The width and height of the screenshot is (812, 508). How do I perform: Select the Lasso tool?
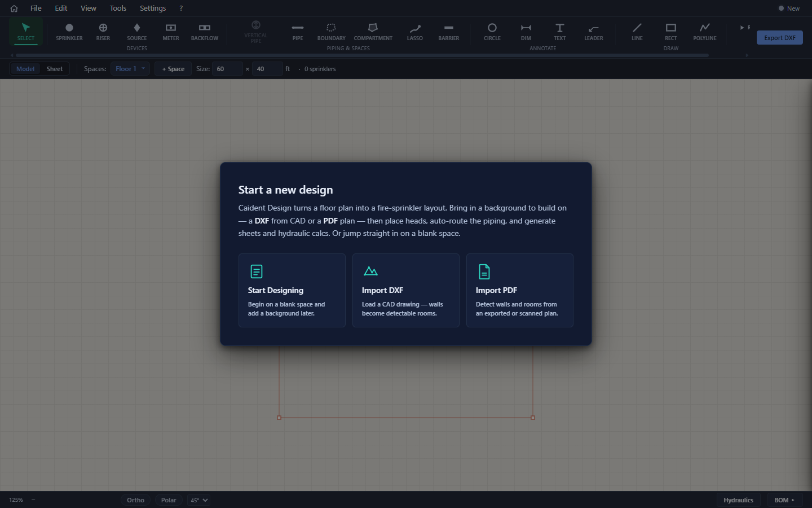click(415, 32)
